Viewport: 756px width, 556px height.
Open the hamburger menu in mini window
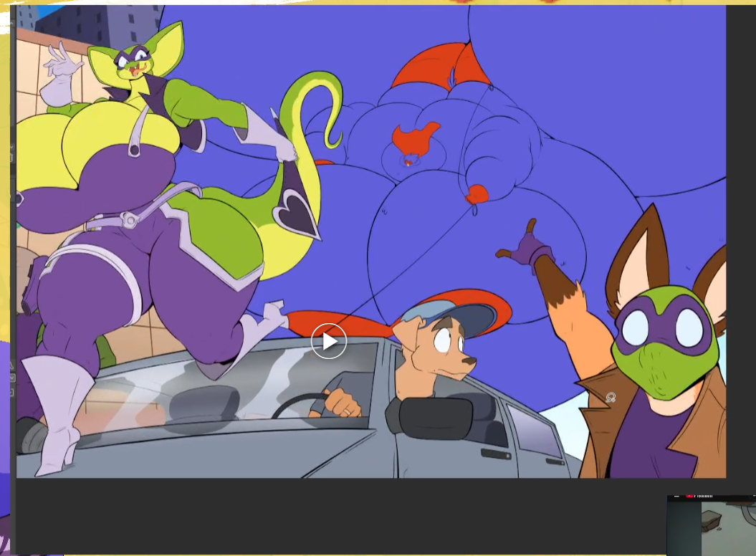(676, 496)
